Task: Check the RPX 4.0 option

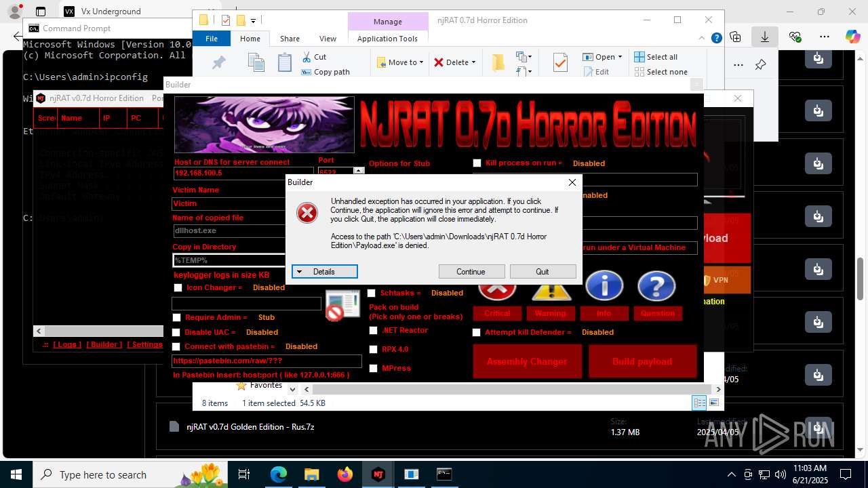Action: pyautogui.click(x=374, y=350)
